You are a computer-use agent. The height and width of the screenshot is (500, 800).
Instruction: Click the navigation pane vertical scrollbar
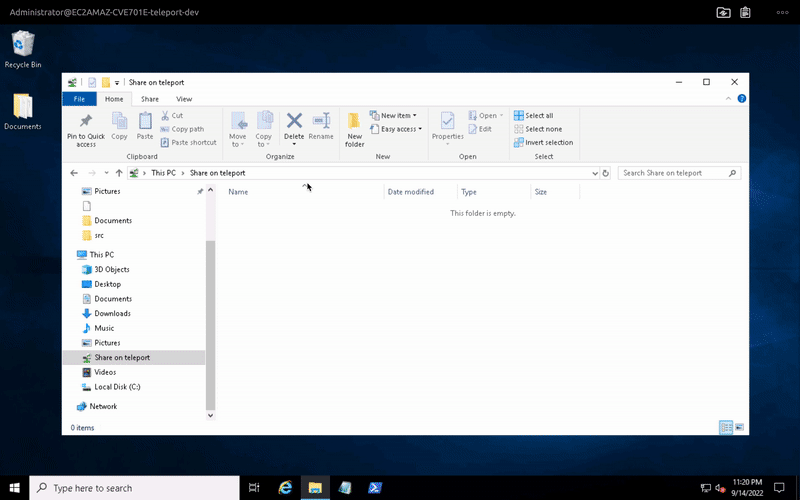[x=210, y=320]
